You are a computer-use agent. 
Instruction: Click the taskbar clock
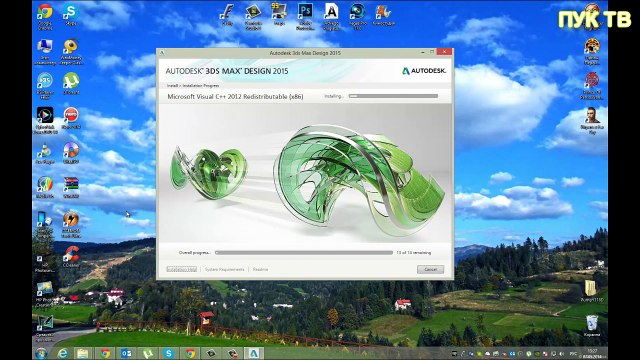[591, 353]
